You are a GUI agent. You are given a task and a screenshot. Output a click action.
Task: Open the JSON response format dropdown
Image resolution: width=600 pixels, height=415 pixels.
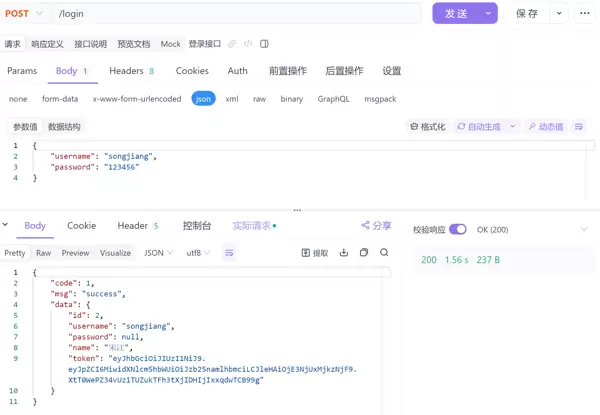pyautogui.click(x=157, y=253)
